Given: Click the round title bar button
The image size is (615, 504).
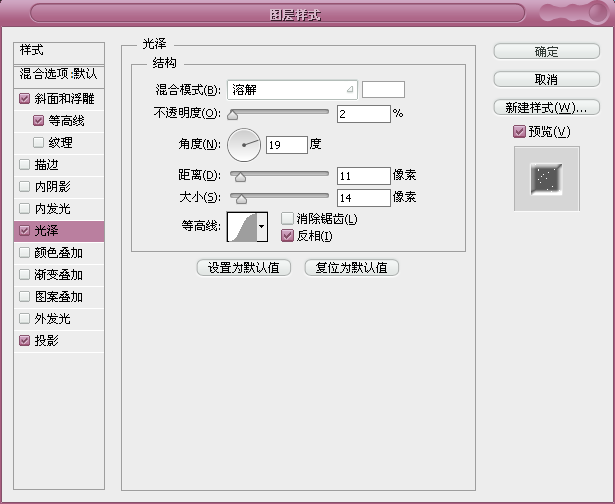Looking at the screenshot, I should [x=597, y=12].
